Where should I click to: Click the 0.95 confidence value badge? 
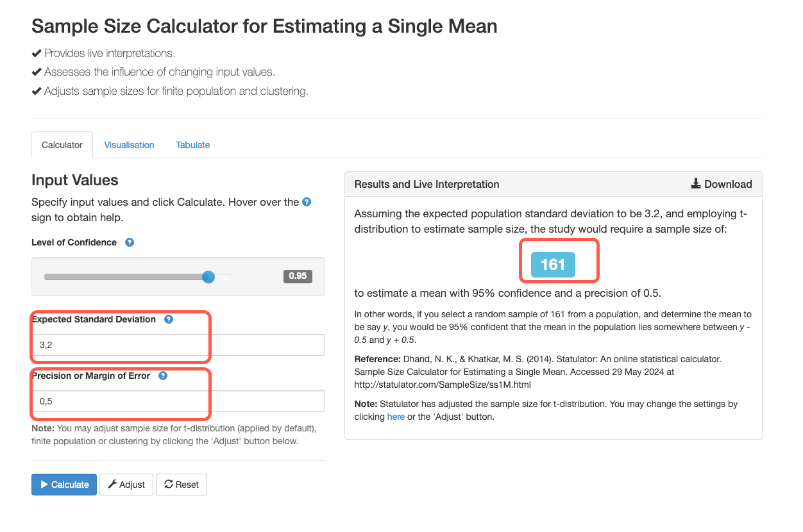pos(298,276)
